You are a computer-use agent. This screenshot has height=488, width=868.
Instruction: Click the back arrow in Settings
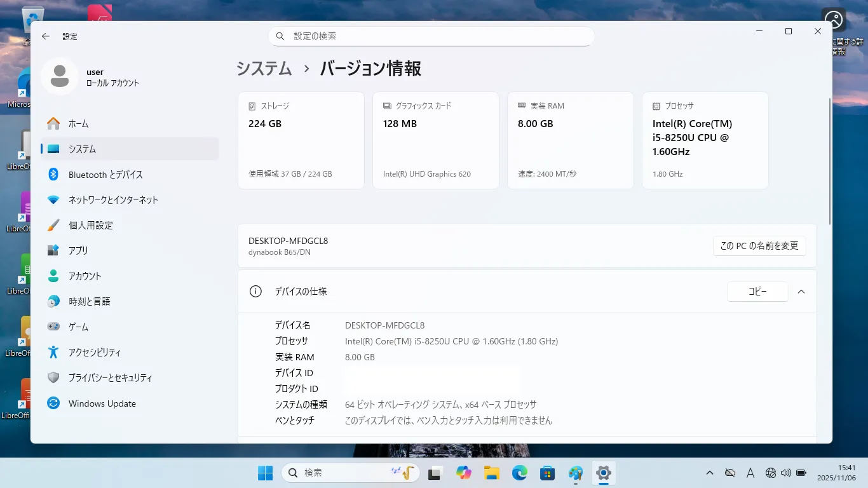[45, 36]
